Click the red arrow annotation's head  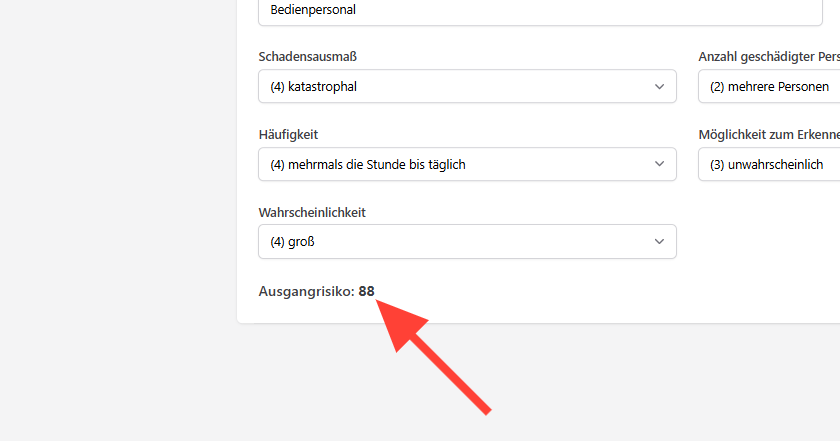[400, 324]
